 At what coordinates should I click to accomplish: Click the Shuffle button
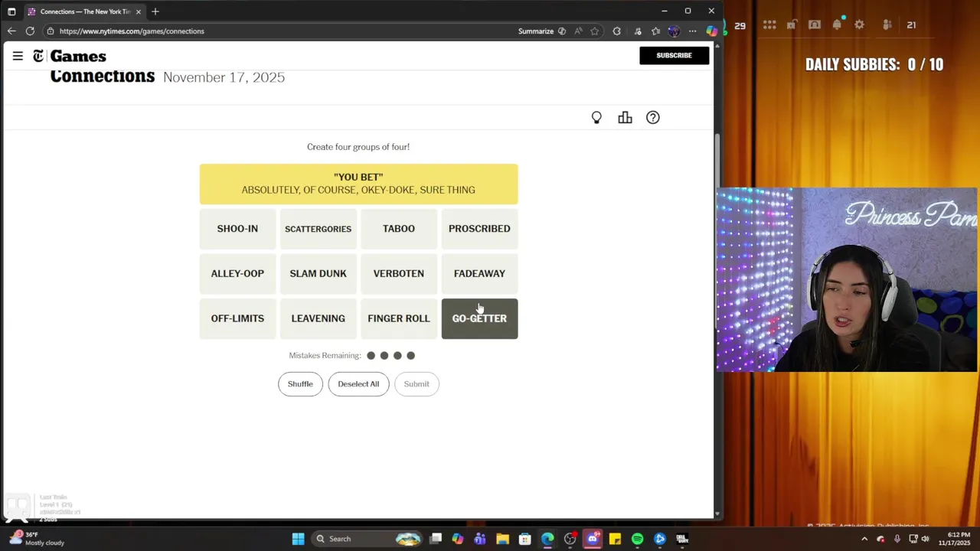(x=300, y=384)
